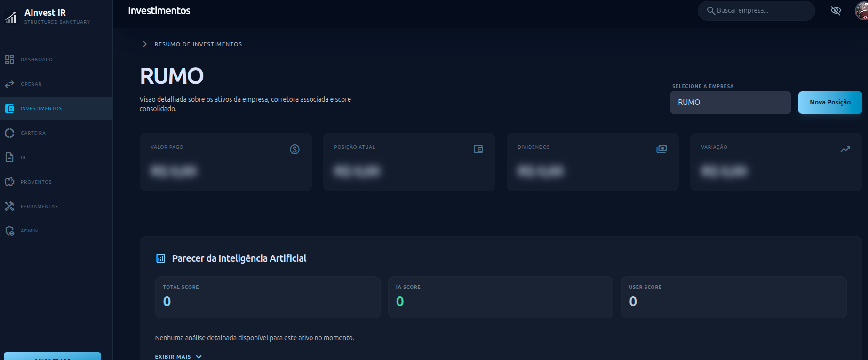Click the IA Score value card

point(501,297)
